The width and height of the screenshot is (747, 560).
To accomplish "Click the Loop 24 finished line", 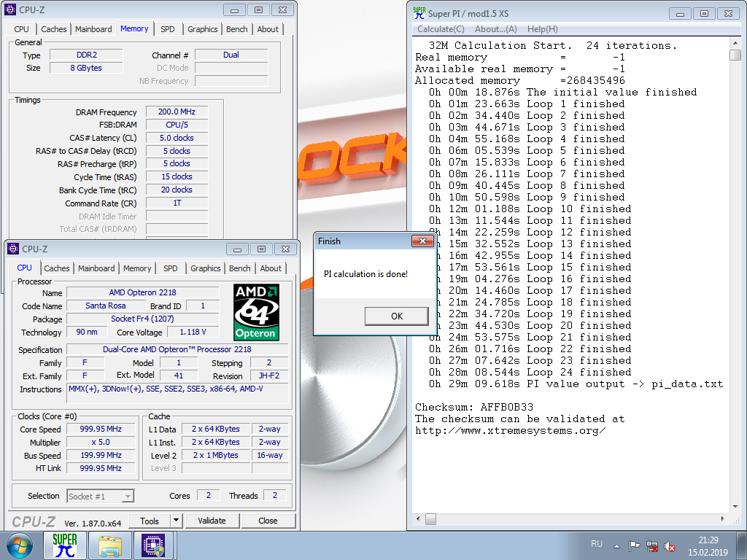I will 530,373.
